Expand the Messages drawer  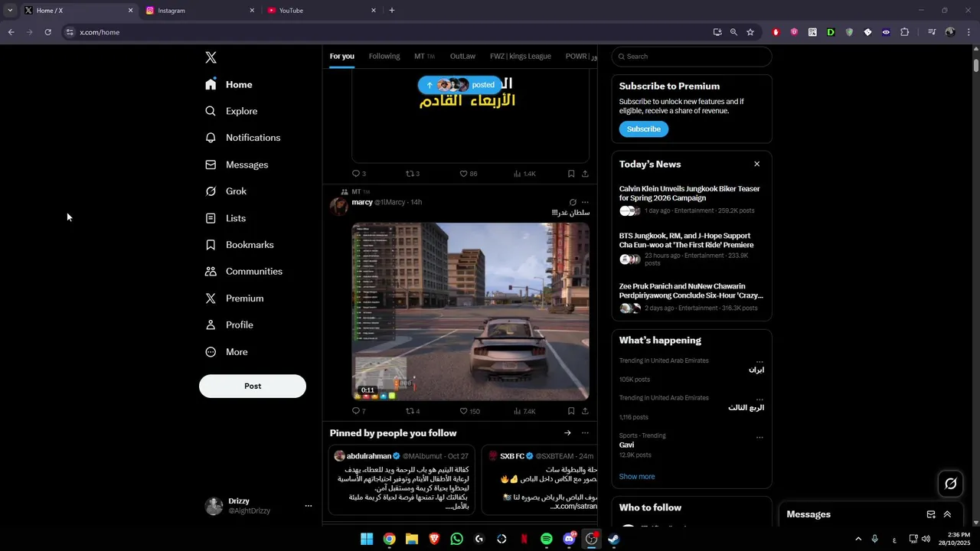(x=947, y=514)
